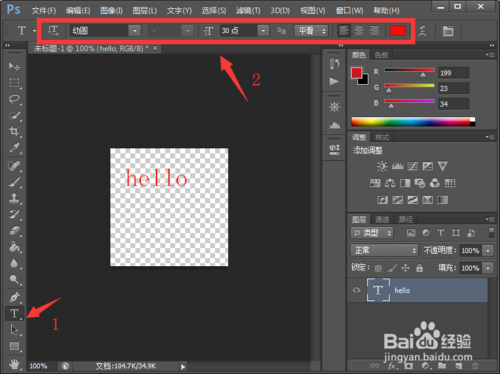Toggle lock all for layer
This screenshot has width=500, height=374.
click(x=419, y=268)
